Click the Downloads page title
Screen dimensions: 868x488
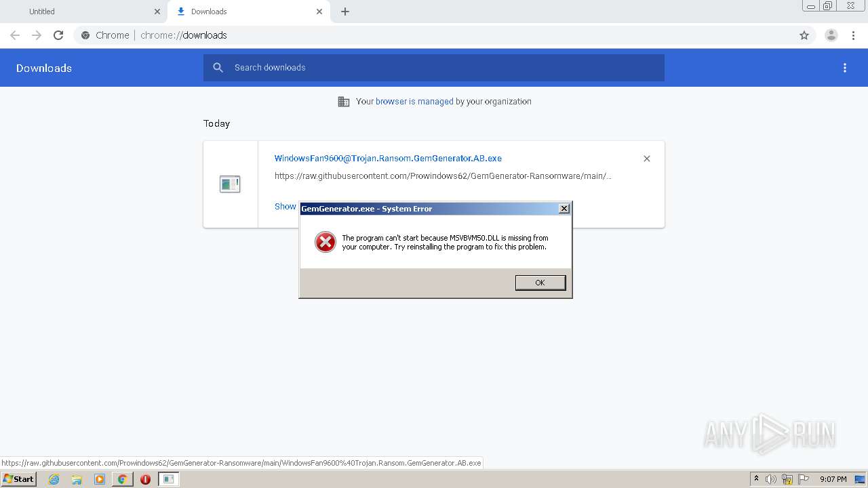44,68
